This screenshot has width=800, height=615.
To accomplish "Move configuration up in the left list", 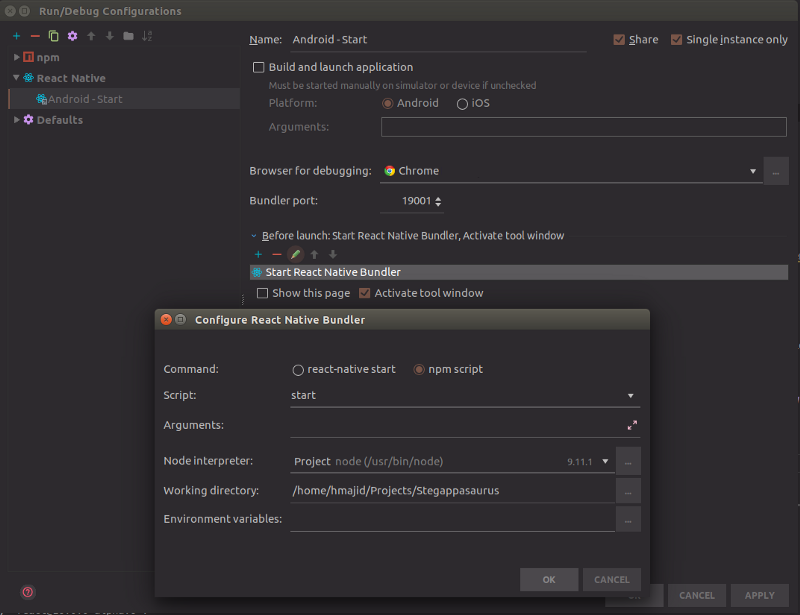I will tap(91, 36).
